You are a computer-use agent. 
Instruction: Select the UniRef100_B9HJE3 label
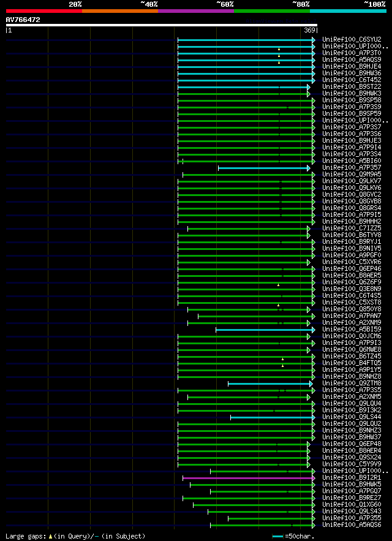point(352,140)
